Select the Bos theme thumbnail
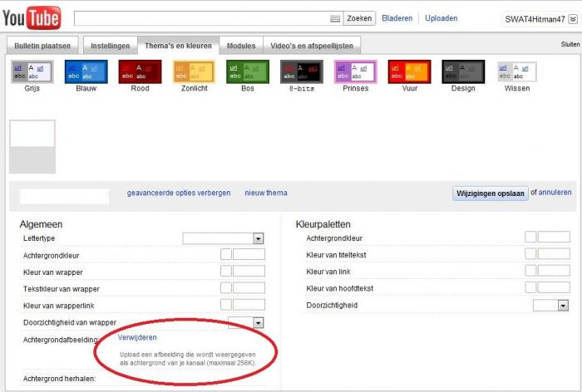Image resolution: width=582 pixels, height=392 pixels. 248,71
